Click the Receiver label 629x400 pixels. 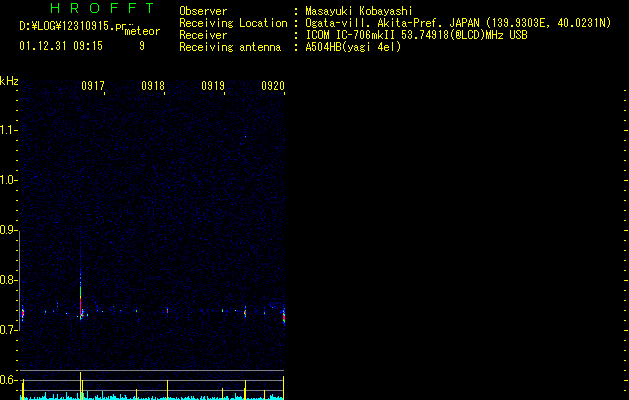tap(203, 35)
